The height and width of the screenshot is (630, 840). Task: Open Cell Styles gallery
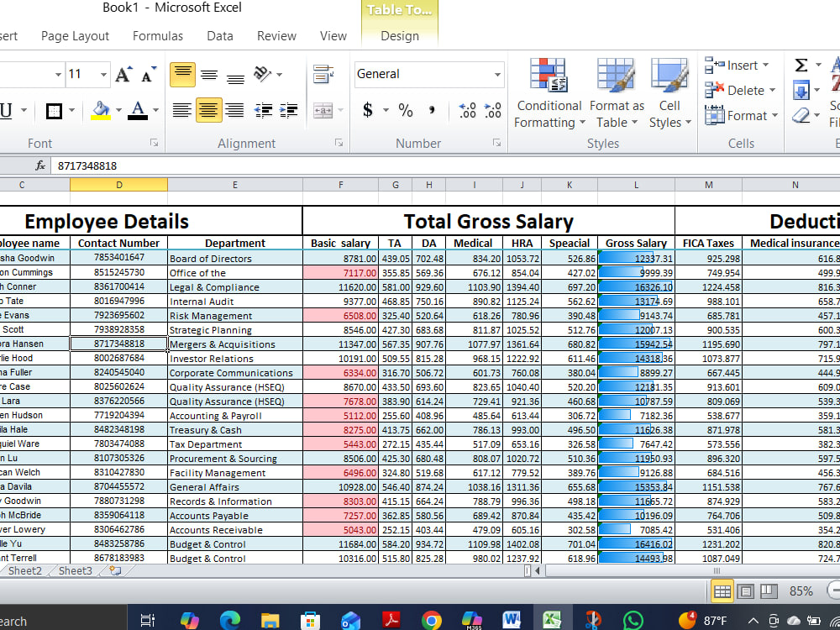[x=669, y=94]
